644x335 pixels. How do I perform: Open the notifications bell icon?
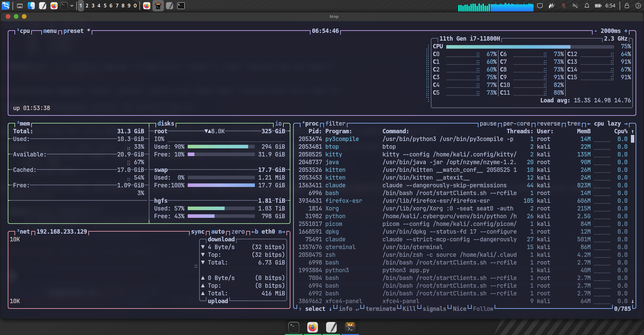(587, 6)
